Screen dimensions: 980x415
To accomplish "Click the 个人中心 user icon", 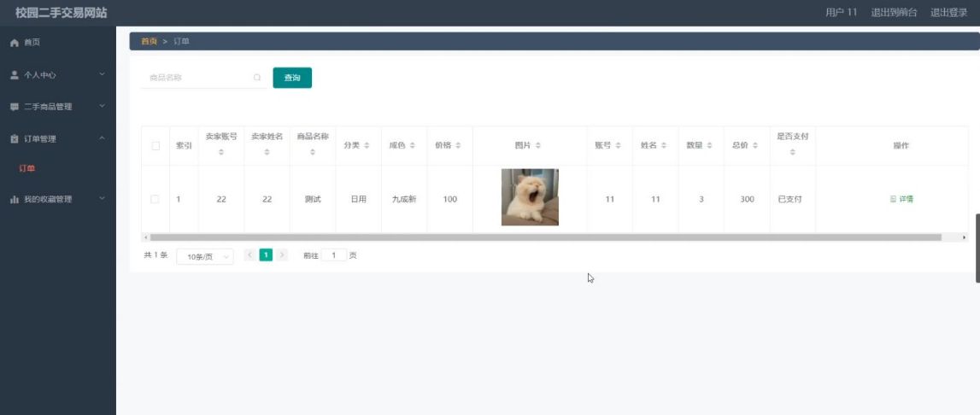I will pos(14,75).
